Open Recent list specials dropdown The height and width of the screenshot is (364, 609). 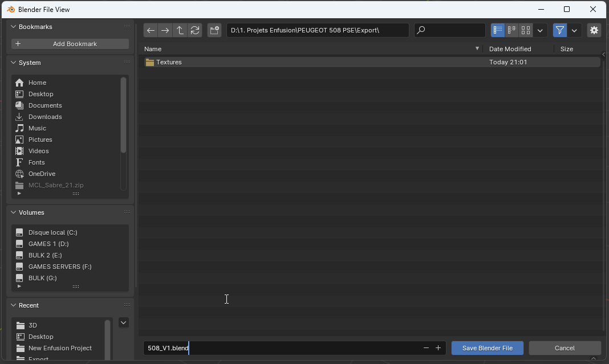[x=124, y=322]
